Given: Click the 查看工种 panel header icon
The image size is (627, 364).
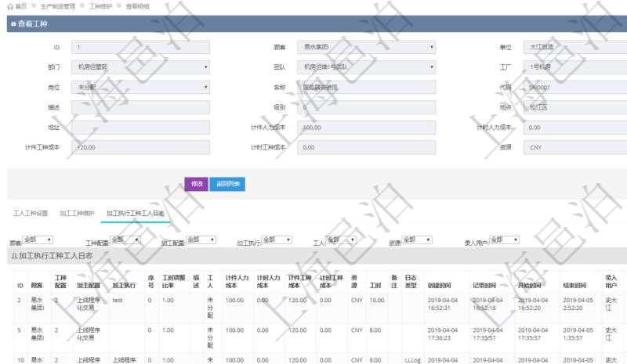Looking at the screenshot, I should click(x=13, y=24).
